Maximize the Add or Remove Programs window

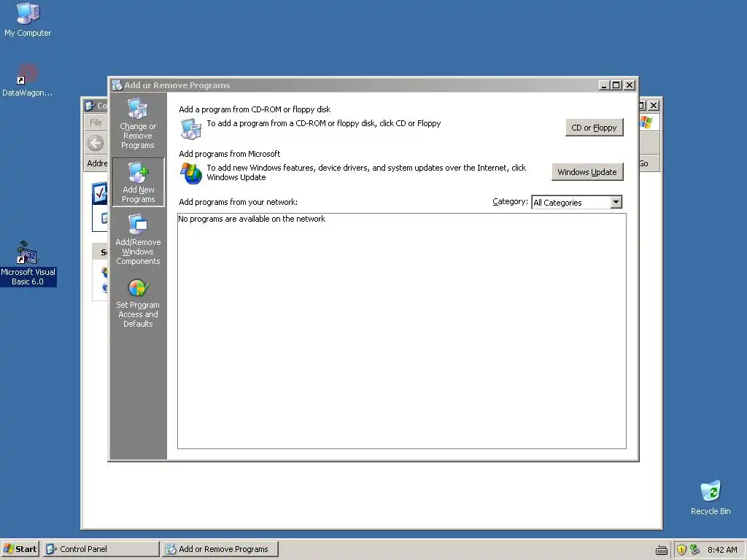[x=616, y=85]
